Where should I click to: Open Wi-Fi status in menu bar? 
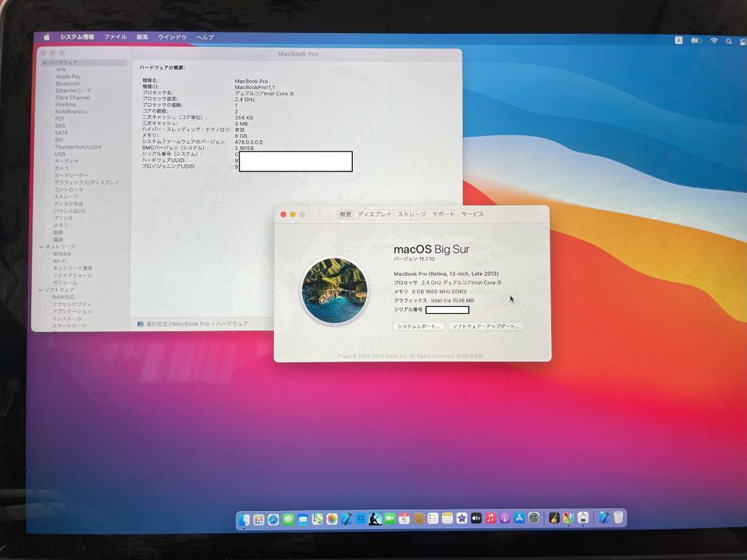pyautogui.click(x=714, y=41)
